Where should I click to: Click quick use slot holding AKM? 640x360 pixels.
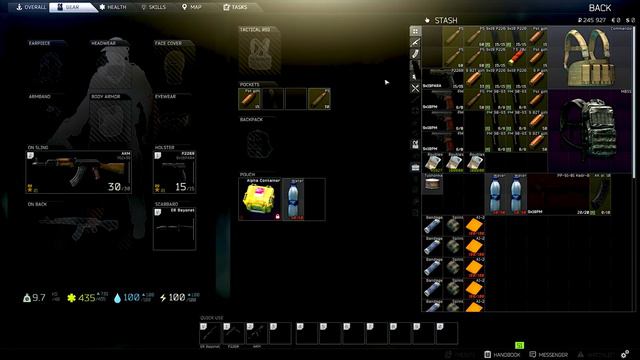[257, 333]
